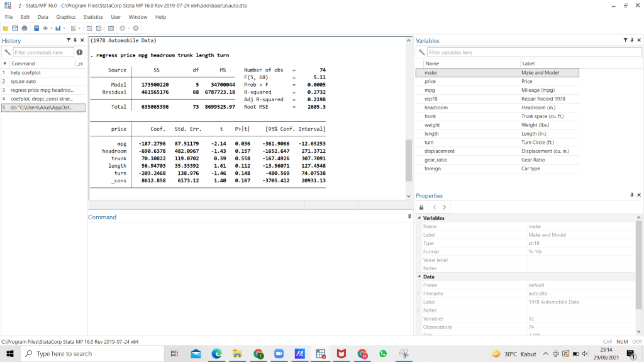
Task: Open the Data menu
Action: [43, 17]
